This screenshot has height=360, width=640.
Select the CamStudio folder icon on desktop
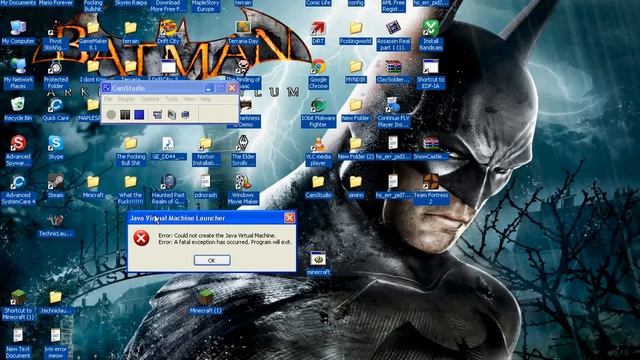point(318,186)
